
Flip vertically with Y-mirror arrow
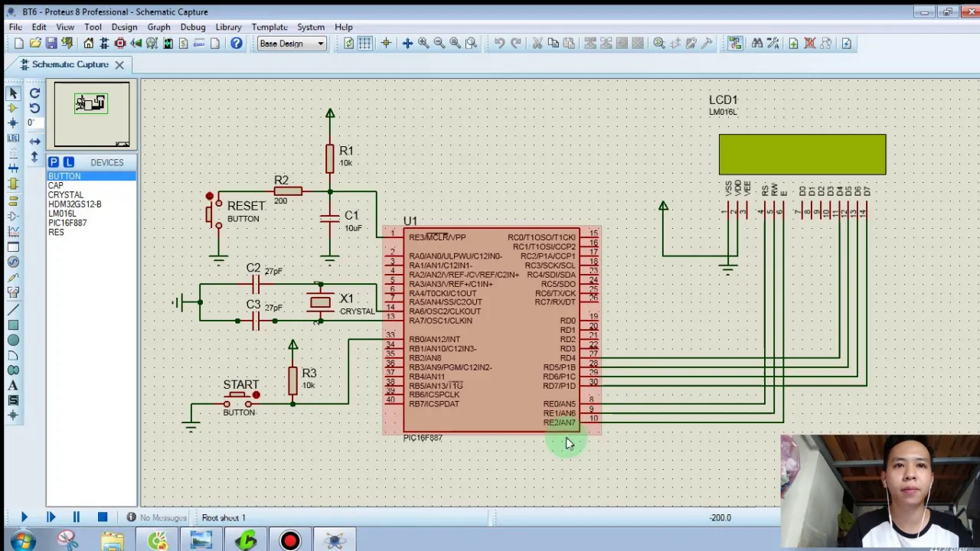[x=34, y=157]
